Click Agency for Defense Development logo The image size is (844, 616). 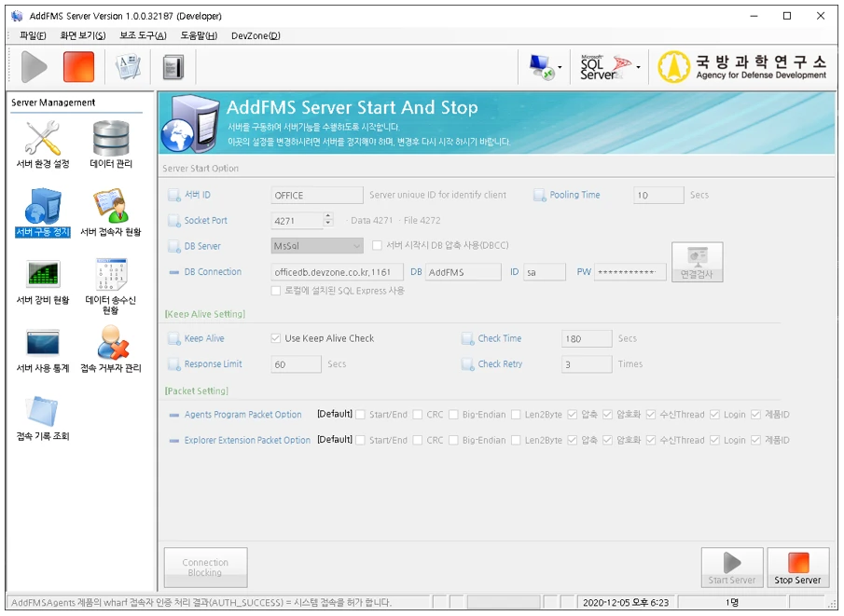(741, 67)
